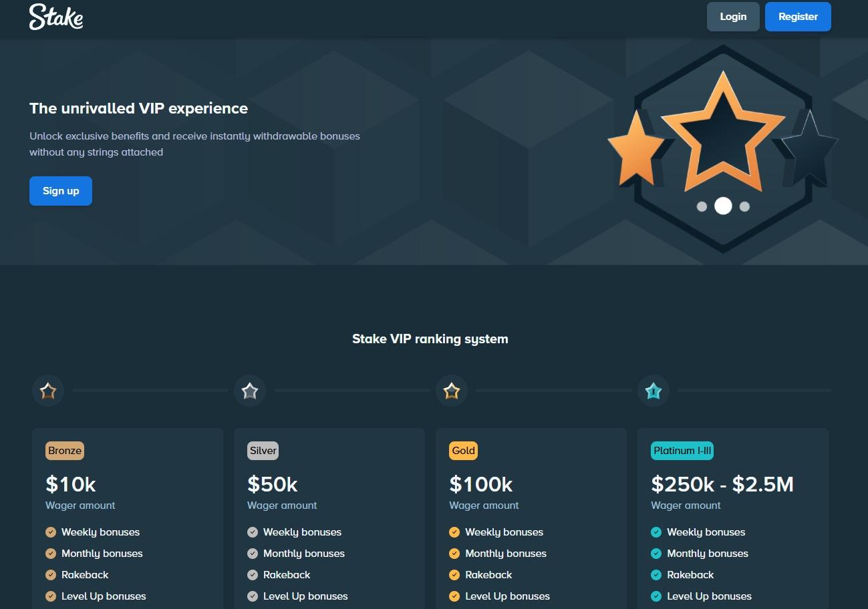This screenshot has width=868, height=609.
Task: Click Platinum Level Up bonuses check icon
Action: point(656,596)
